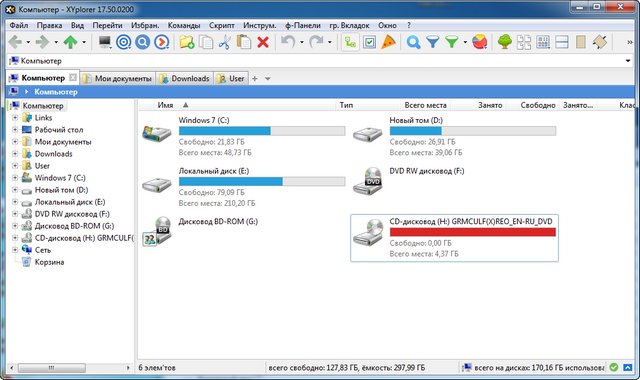
Task: Open the Скрипт menu
Action: (x=222, y=25)
